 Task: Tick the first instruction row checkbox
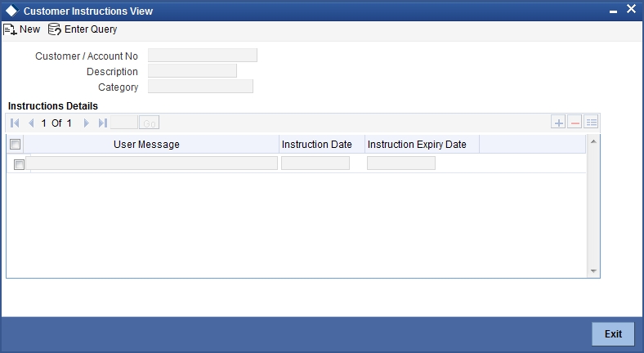(19, 164)
